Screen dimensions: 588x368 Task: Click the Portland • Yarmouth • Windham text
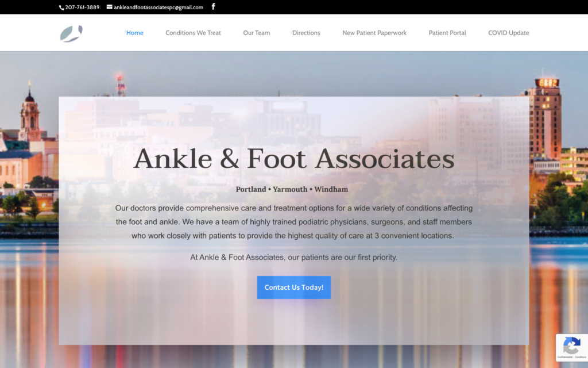[292, 189]
